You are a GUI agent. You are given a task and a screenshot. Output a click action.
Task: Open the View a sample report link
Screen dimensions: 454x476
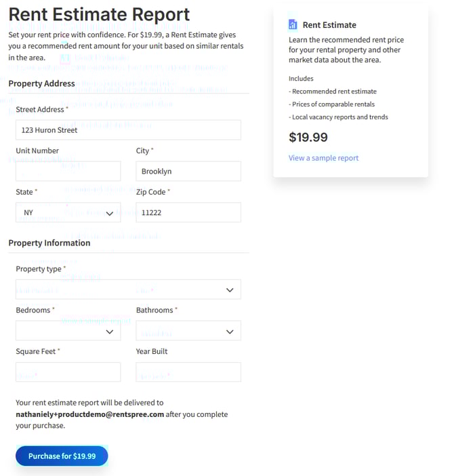click(323, 158)
